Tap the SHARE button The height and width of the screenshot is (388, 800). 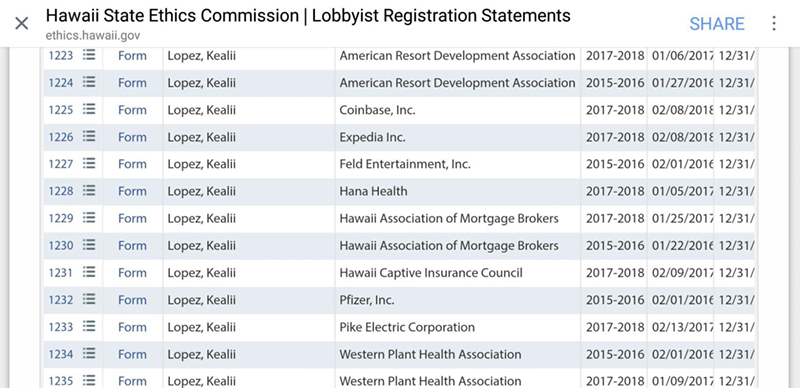[717, 23]
